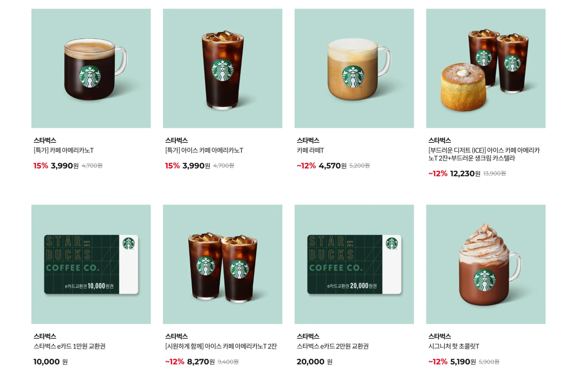Open the Signature Hot Chocolate image
This screenshot has width=588, height=381.
tap(486, 264)
